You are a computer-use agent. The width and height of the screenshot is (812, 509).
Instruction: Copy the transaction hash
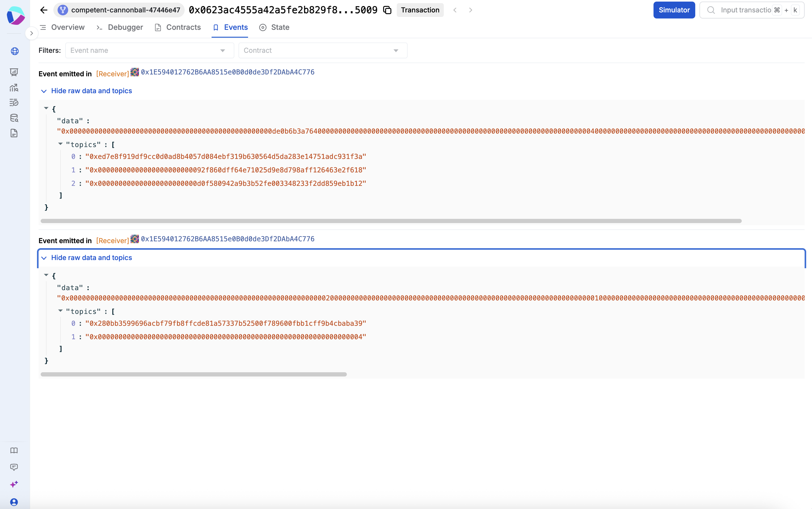(387, 10)
